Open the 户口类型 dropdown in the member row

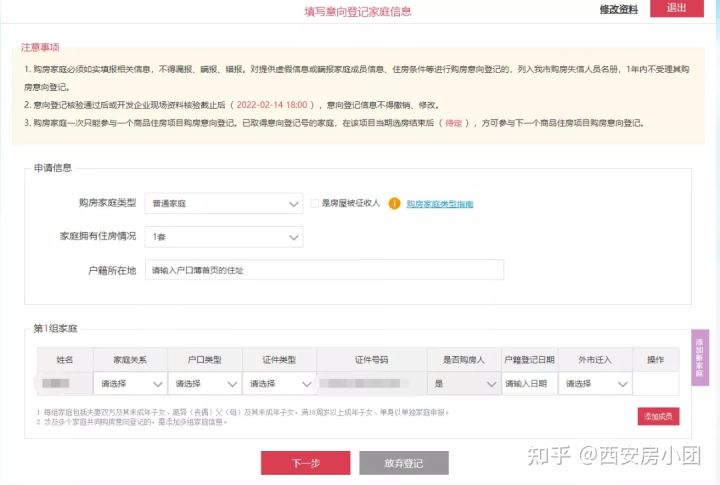[x=205, y=383]
